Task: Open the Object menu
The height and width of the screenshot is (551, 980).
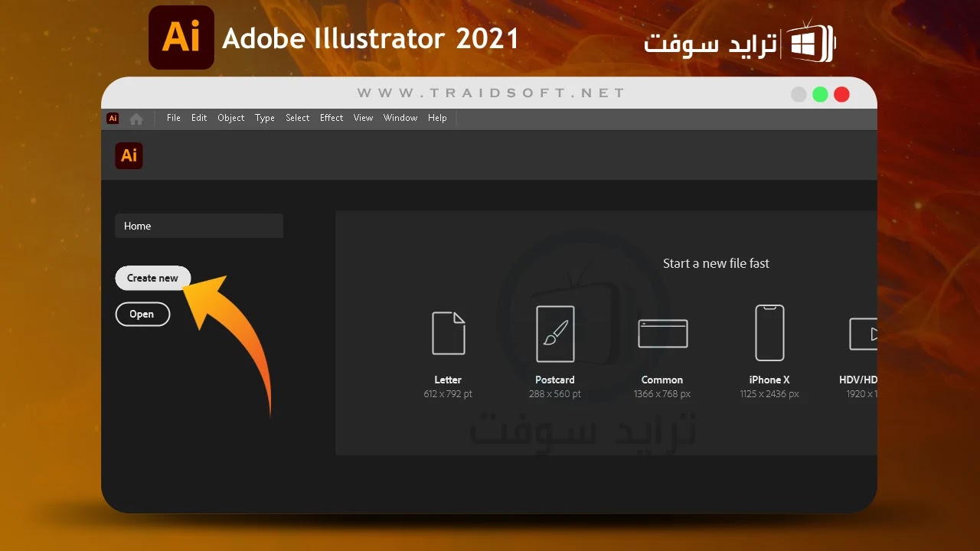Action: (x=230, y=118)
